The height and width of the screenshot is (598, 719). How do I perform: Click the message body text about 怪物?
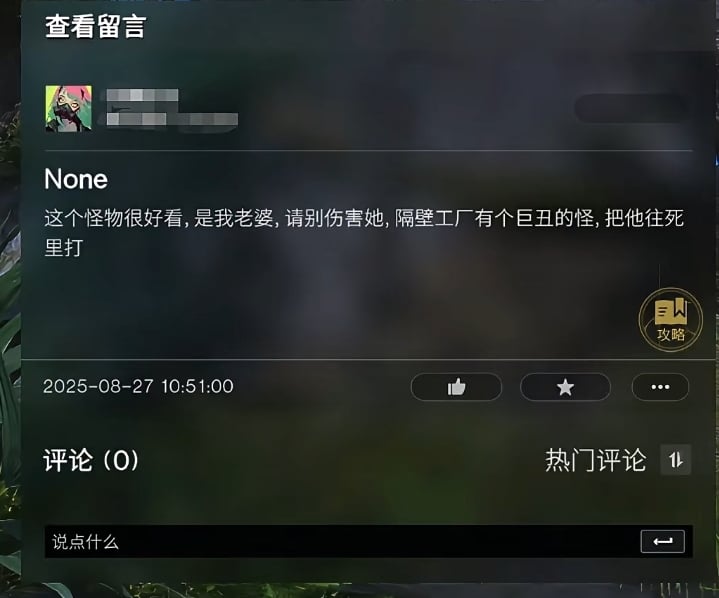pos(364,233)
